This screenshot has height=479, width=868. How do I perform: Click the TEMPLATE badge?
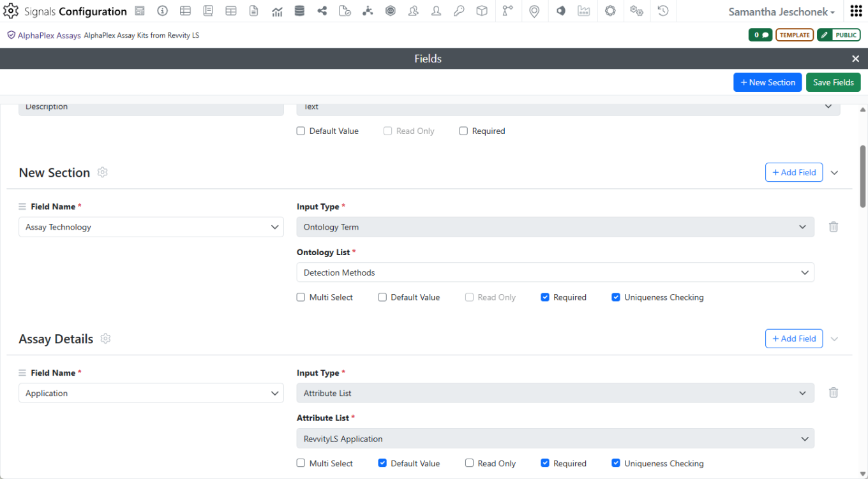(x=795, y=35)
